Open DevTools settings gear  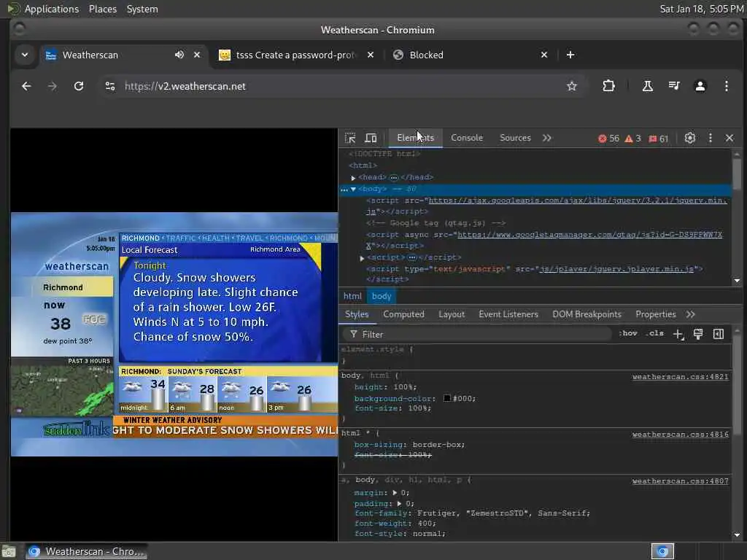pos(690,138)
